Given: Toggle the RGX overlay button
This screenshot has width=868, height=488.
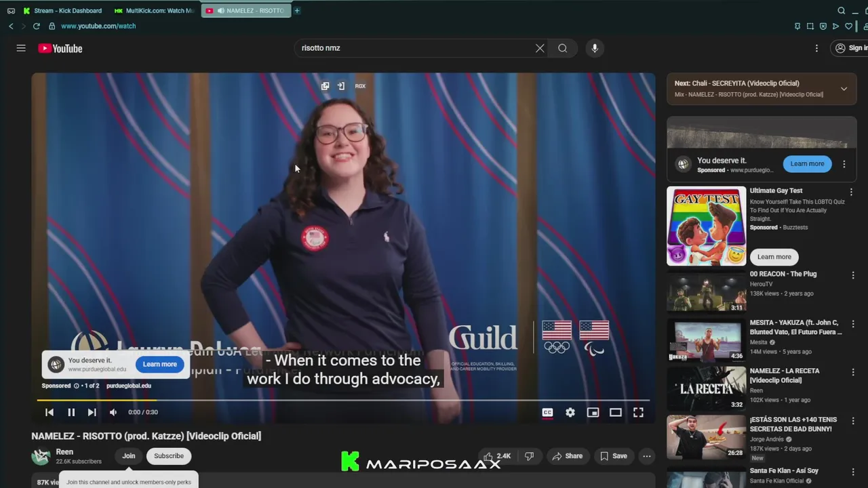Looking at the screenshot, I should 360,86.
